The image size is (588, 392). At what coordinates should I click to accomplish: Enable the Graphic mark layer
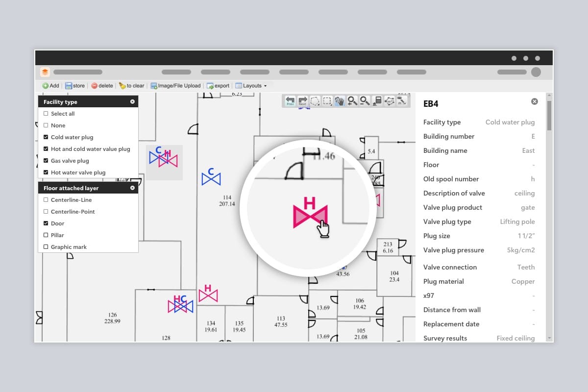tap(46, 247)
